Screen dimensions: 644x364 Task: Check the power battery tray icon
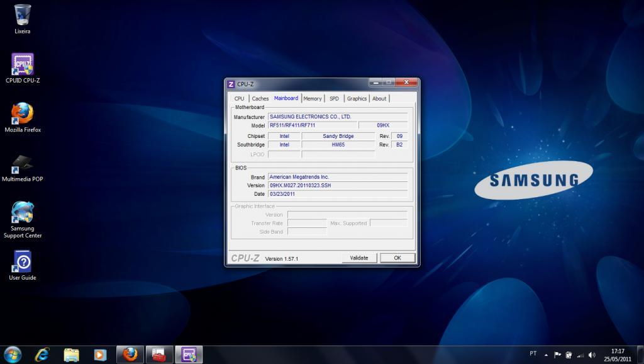pyautogui.click(x=569, y=355)
